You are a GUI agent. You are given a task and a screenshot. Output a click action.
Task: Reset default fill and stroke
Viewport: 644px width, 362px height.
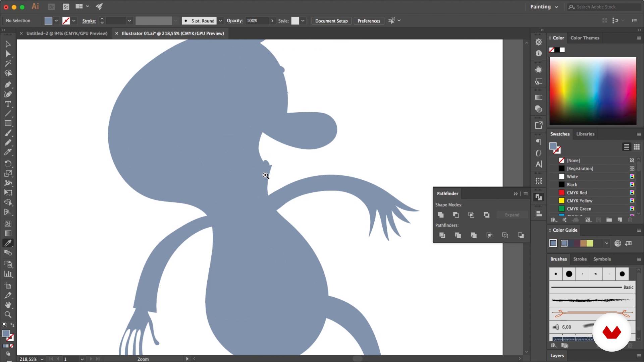4,325
